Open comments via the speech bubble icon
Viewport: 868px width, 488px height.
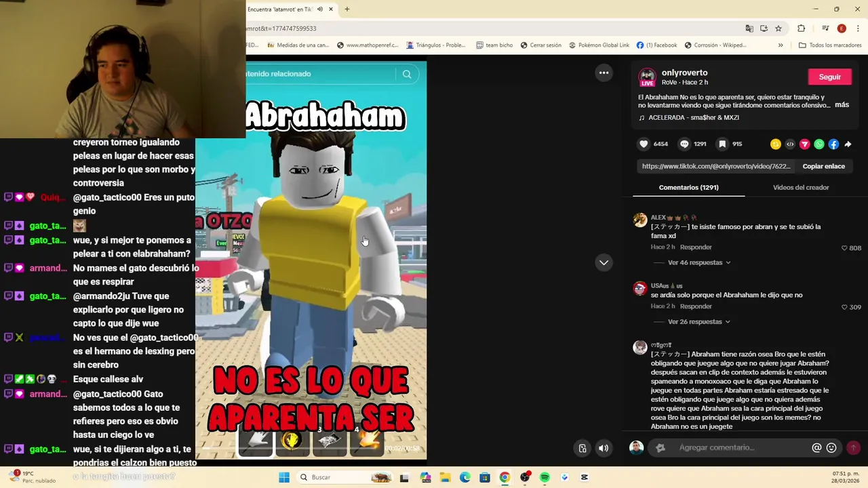pyautogui.click(x=684, y=144)
